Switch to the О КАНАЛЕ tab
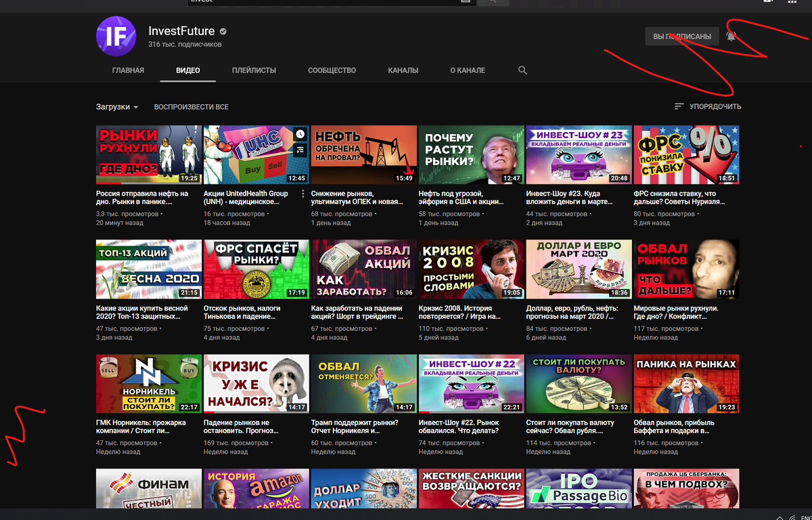This screenshot has width=812, height=520. (468, 70)
